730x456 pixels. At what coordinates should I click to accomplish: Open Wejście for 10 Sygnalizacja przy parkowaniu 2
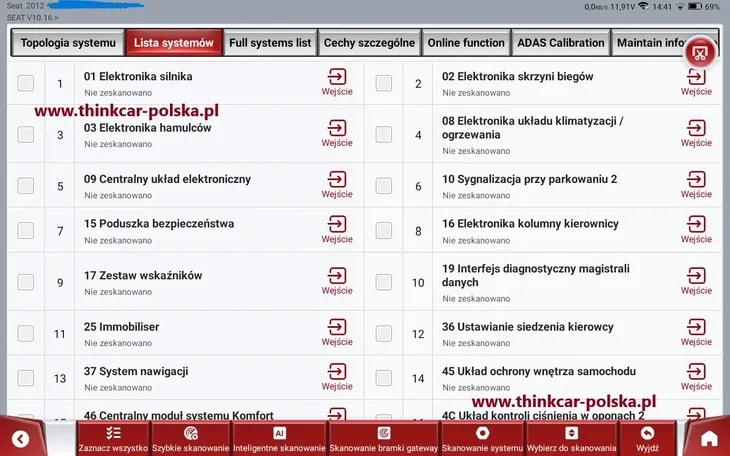[696, 185]
